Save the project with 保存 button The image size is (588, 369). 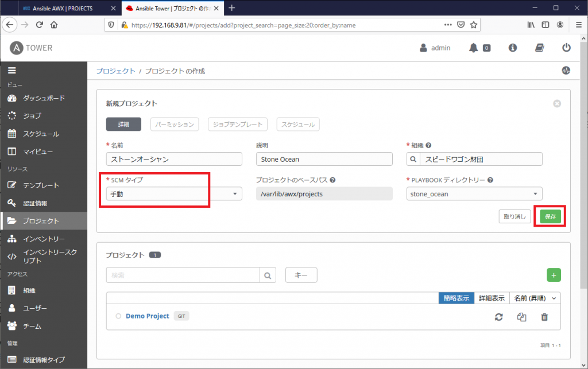(549, 216)
